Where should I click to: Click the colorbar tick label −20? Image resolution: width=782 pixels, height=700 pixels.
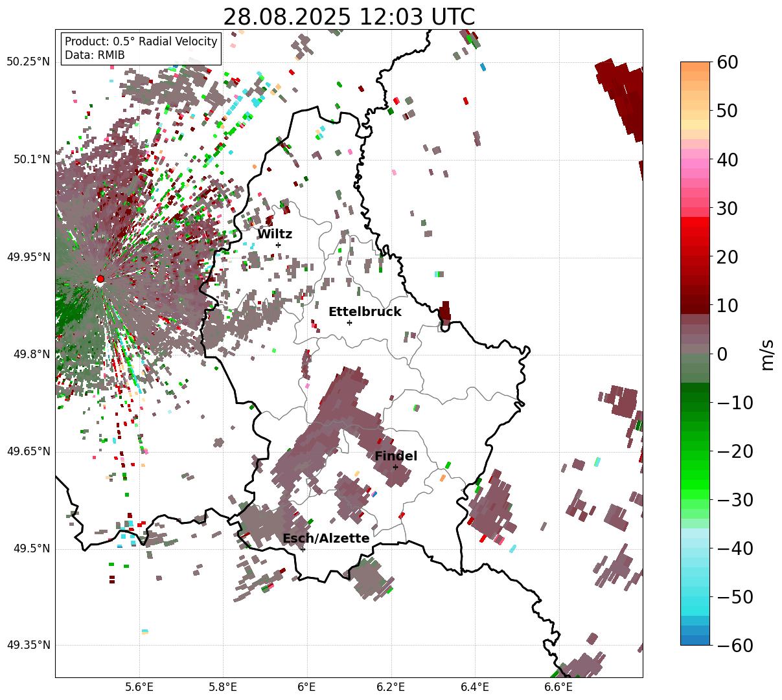pyautogui.click(x=735, y=451)
